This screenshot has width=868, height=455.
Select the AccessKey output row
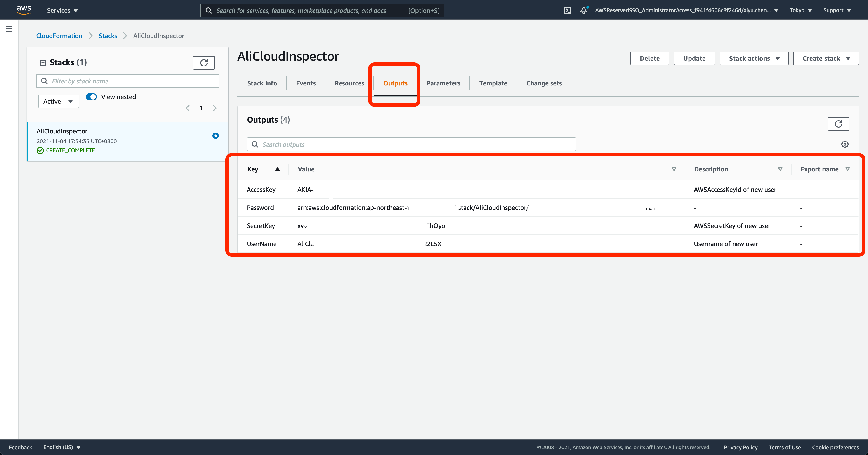[x=548, y=190]
